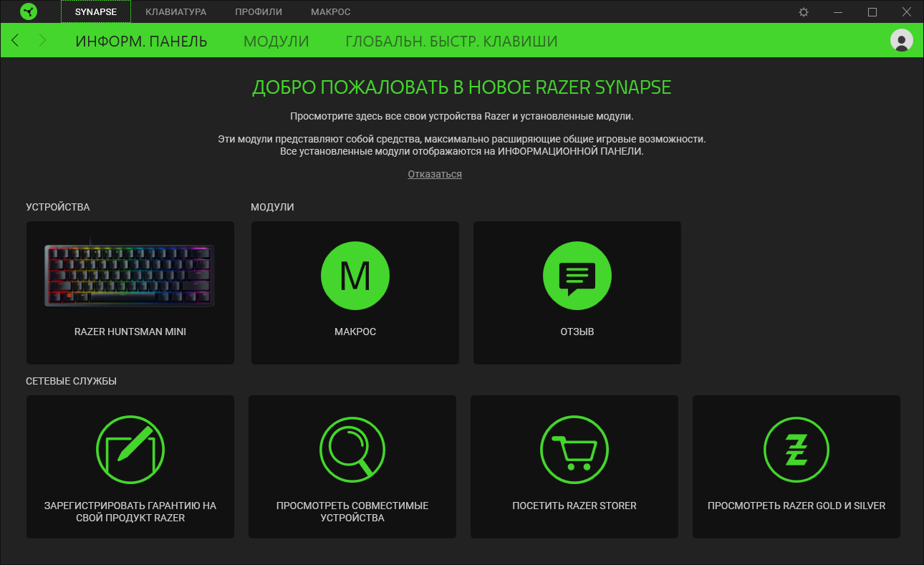This screenshot has height=565, width=924.
Task: Open the Макрос top tab
Action: pyautogui.click(x=330, y=12)
